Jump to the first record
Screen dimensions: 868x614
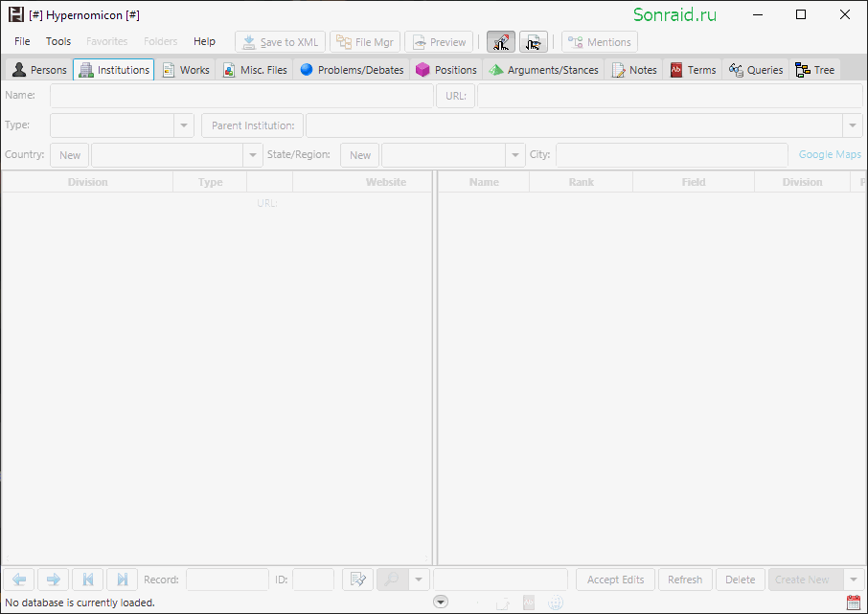[87, 580]
